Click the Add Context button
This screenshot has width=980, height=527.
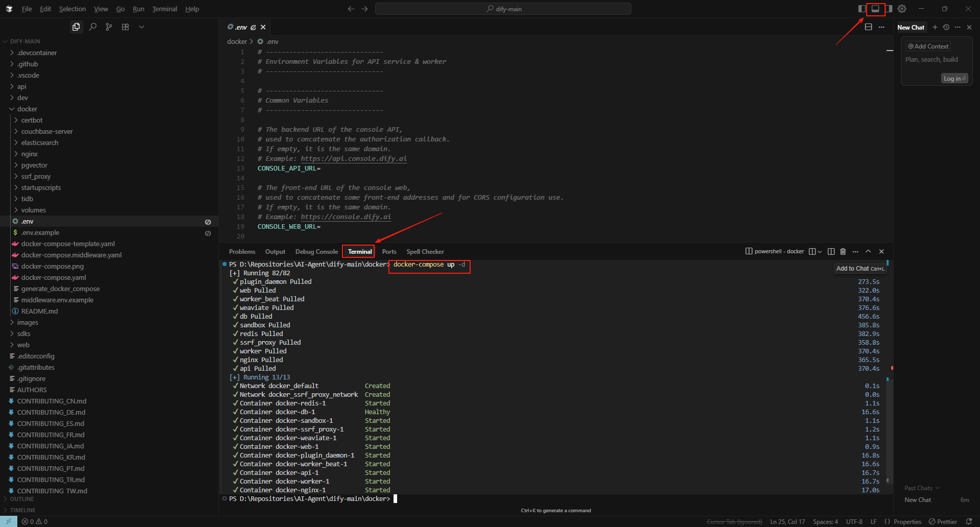[x=928, y=46]
